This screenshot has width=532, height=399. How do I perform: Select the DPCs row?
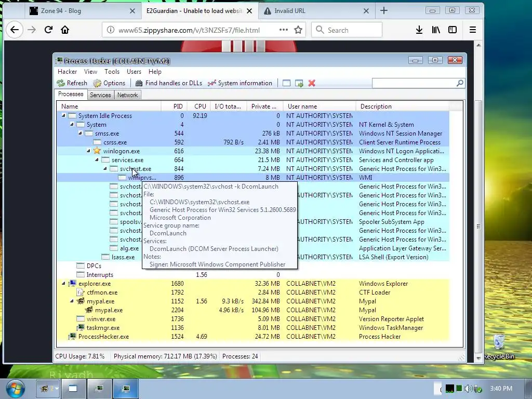(x=253, y=265)
